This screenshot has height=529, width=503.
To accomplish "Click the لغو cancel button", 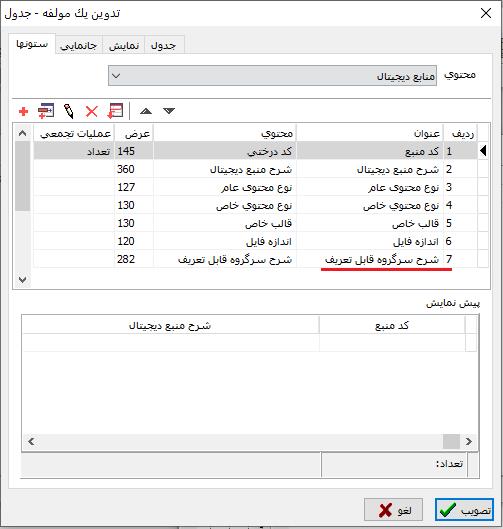I will [x=393, y=510].
